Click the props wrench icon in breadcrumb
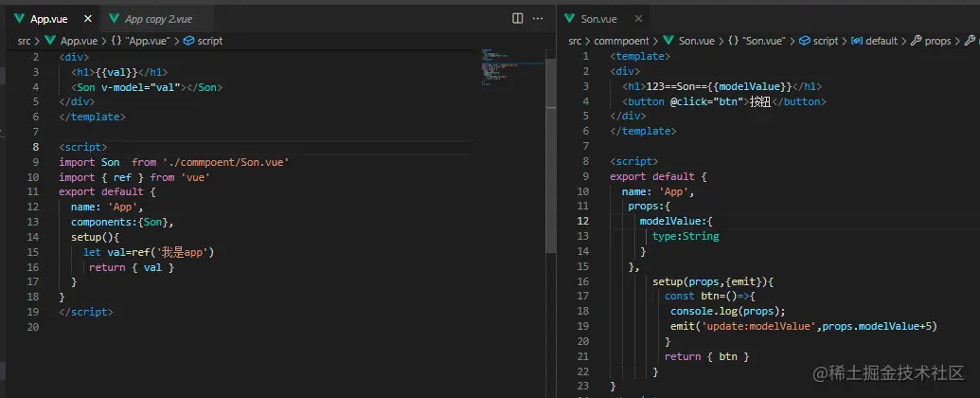Viewport: 980px width, 398px height. [x=916, y=41]
